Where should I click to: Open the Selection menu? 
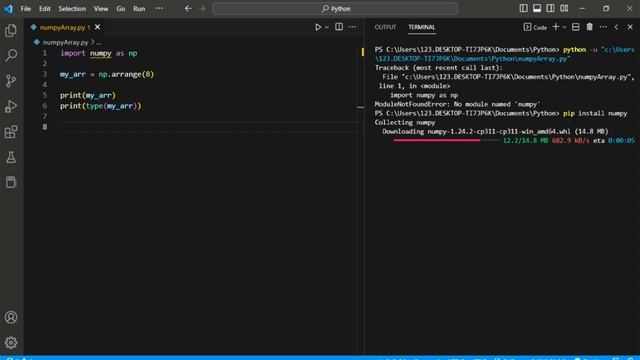pyautogui.click(x=72, y=9)
